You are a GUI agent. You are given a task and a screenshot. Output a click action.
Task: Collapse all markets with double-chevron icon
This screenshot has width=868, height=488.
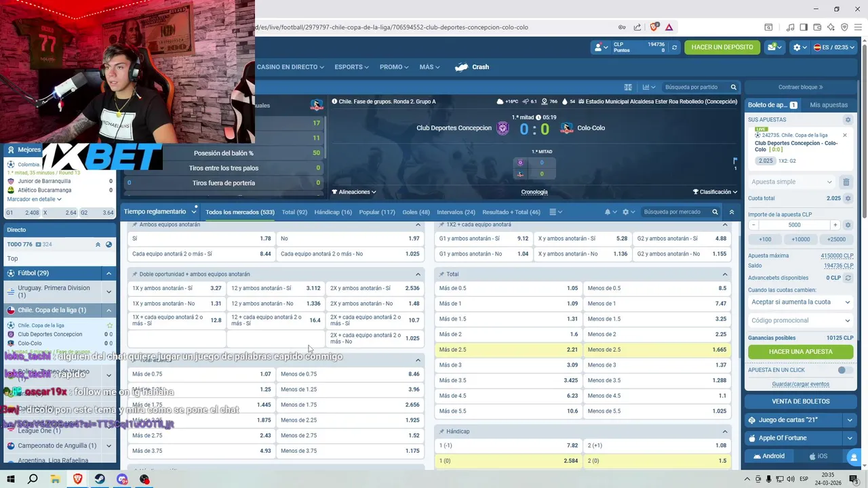[732, 212]
